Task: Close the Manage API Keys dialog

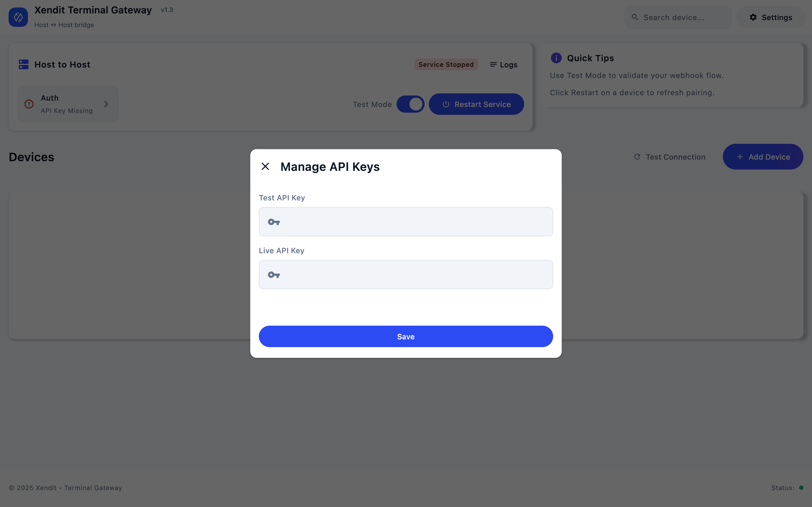Action: 265,166
